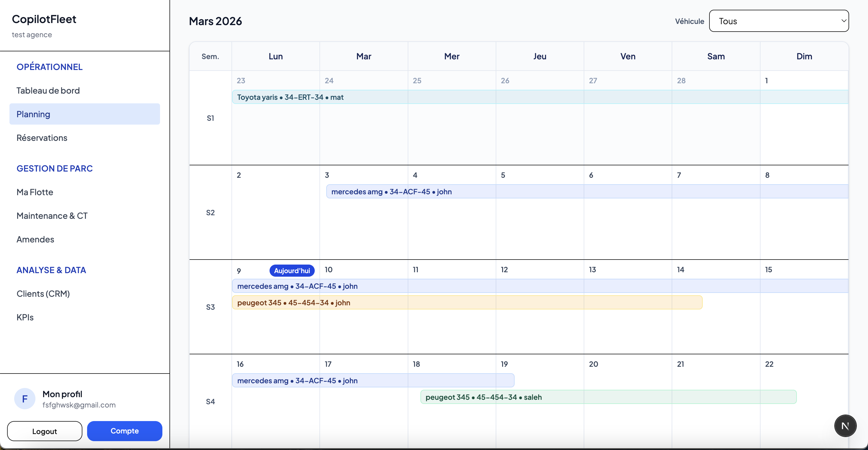This screenshot has width=868, height=450.
Task: Click Mon profil in the sidebar footer
Action: pyautogui.click(x=62, y=394)
